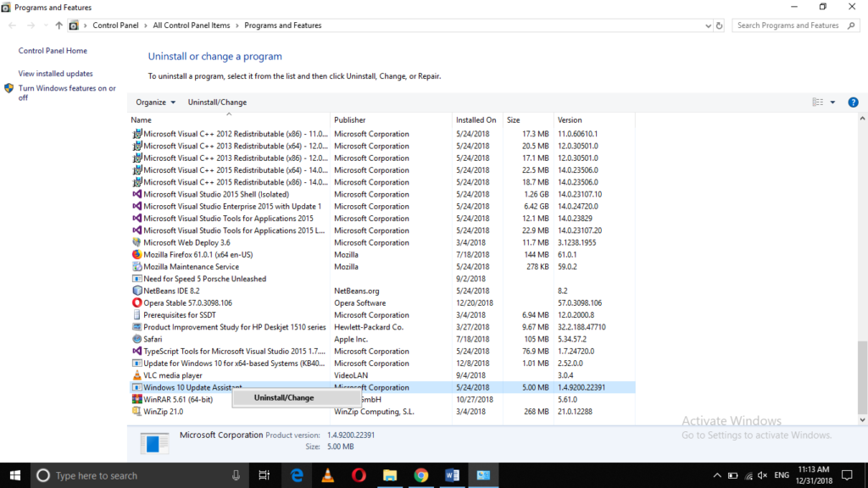Click the taskbar Type here to search box
Viewport: 868px width, 488px height.
point(142,475)
